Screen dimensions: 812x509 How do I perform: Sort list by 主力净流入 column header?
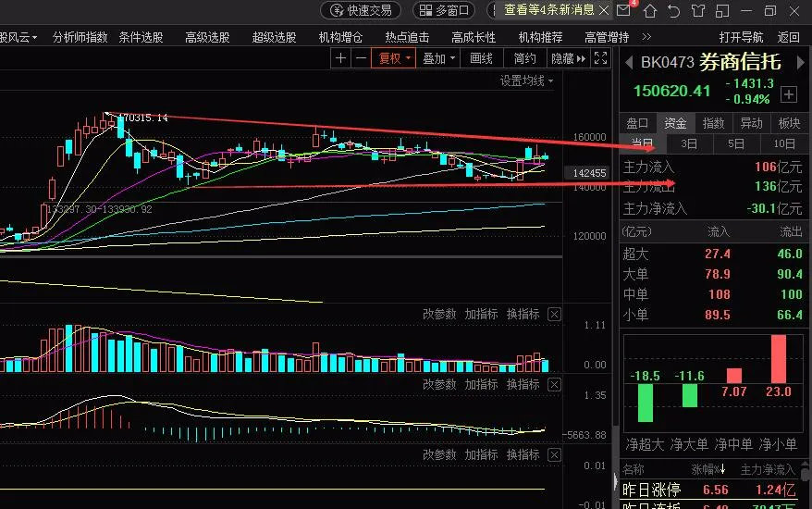click(768, 469)
